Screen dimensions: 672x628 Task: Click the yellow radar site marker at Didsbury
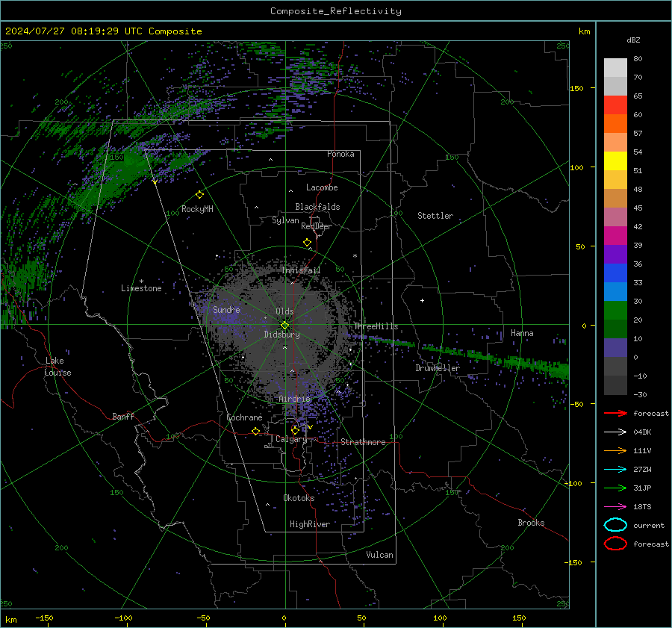[284, 326]
